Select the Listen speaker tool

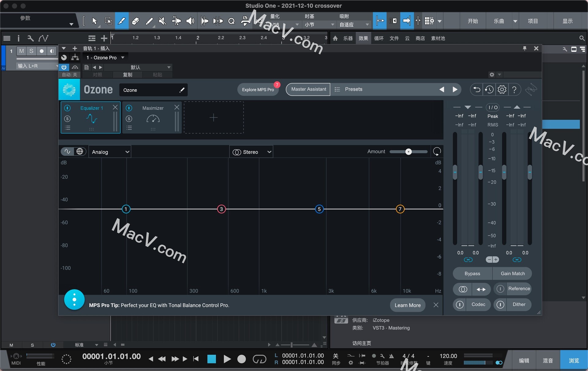[190, 21]
